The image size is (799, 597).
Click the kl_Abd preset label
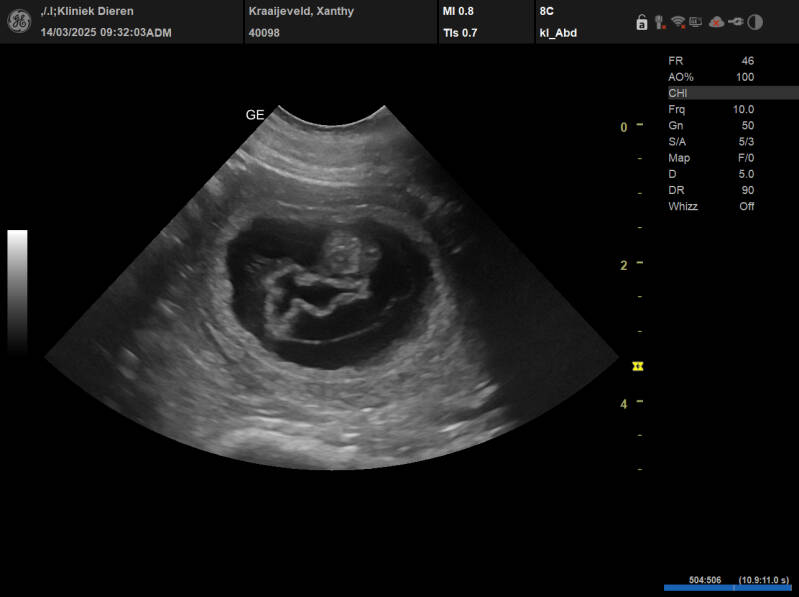558,33
